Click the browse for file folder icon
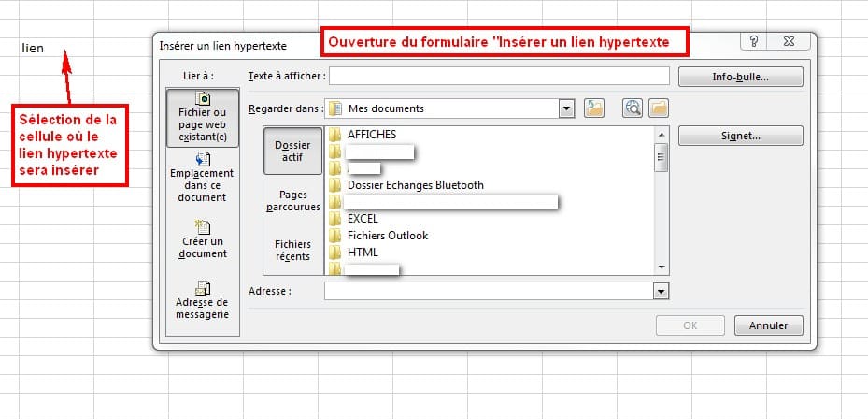The image size is (868, 419). click(x=658, y=108)
